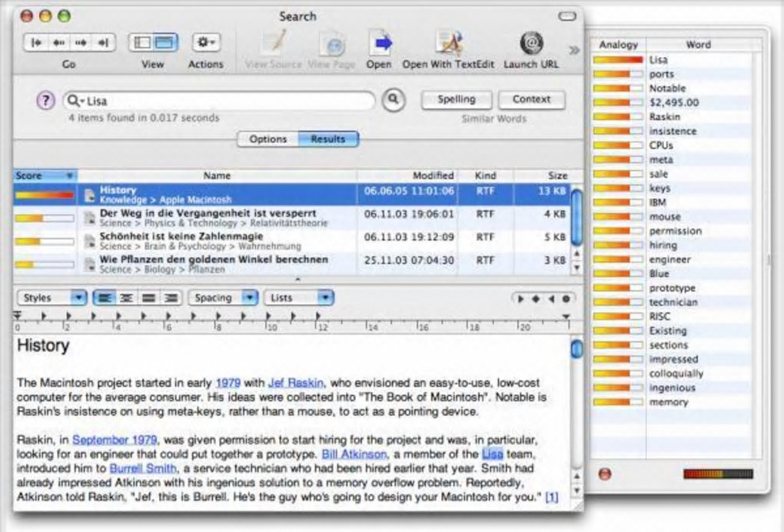Sort drawer by Word column
Viewport: 784px width, 532px height.
tap(699, 45)
